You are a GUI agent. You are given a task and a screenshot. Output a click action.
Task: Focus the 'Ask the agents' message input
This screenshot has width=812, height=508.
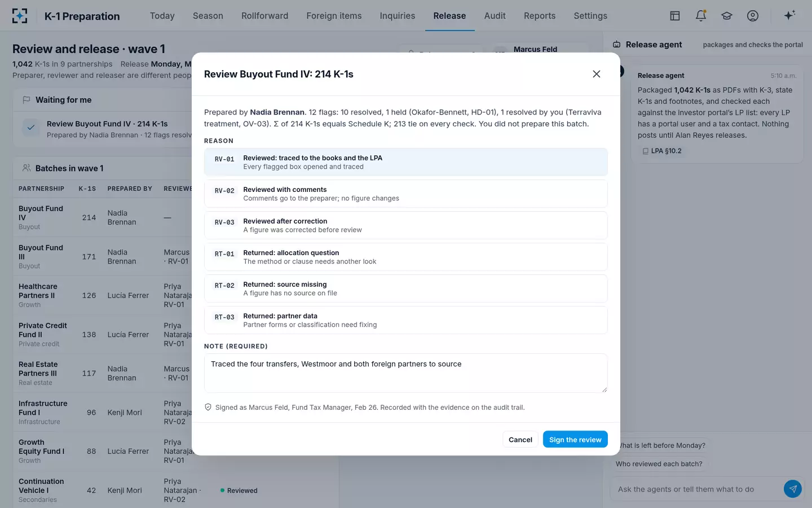point(697,489)
